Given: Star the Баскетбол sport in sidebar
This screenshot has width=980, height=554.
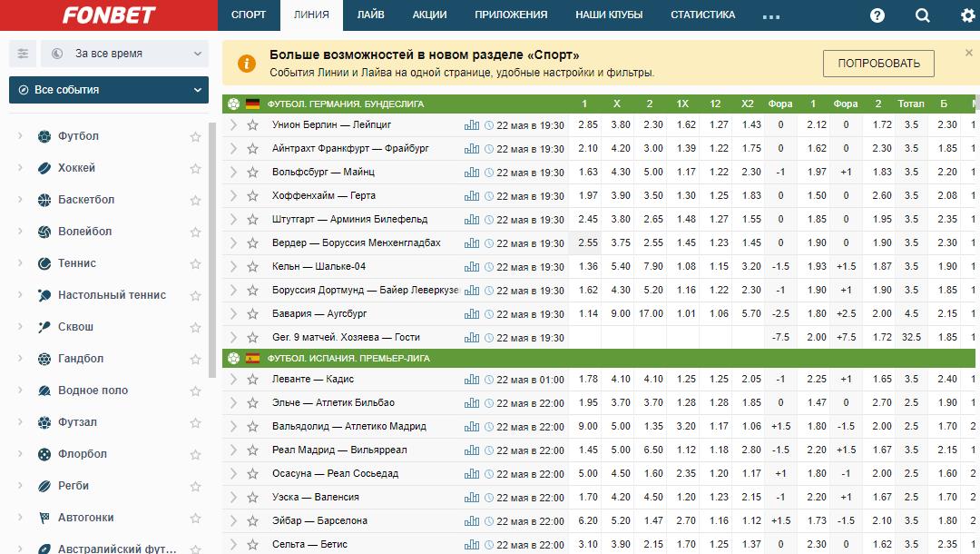Looking at the screenshot, I should 195,201.
